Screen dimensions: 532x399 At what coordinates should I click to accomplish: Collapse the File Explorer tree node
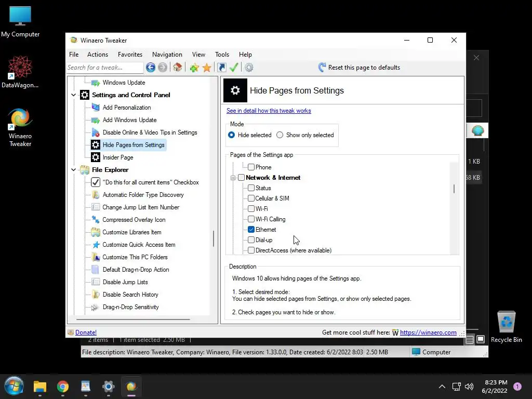[74, 170]
